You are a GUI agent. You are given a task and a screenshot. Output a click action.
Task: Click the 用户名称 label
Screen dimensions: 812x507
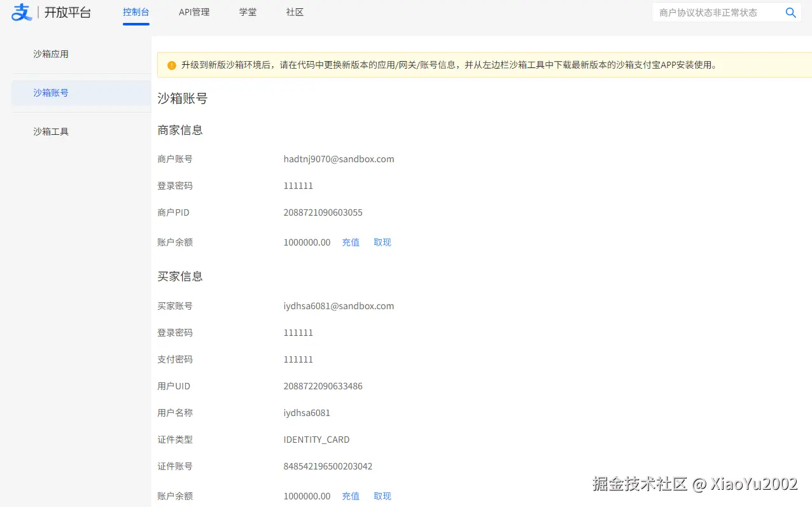175,413
